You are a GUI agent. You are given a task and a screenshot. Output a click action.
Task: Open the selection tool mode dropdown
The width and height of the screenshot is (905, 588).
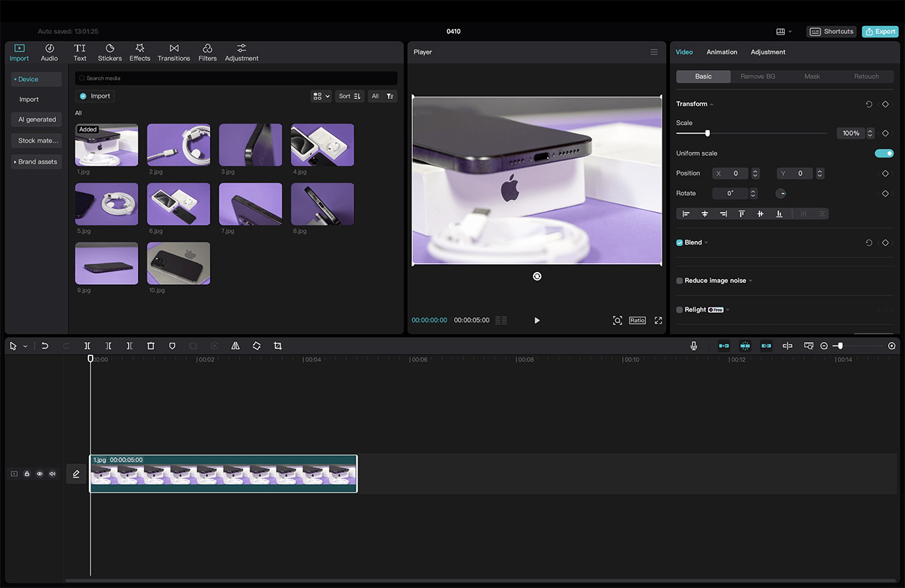[25, 346]
